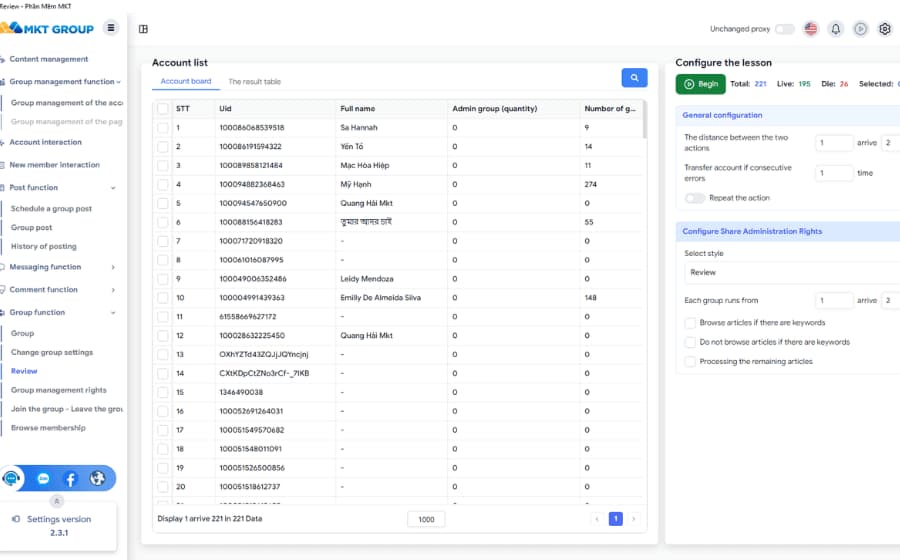Image resolution: width=900 pixels, height=560 pixels.
Task: Check Processing the remaining articles
Action: (x=690, y=361)
